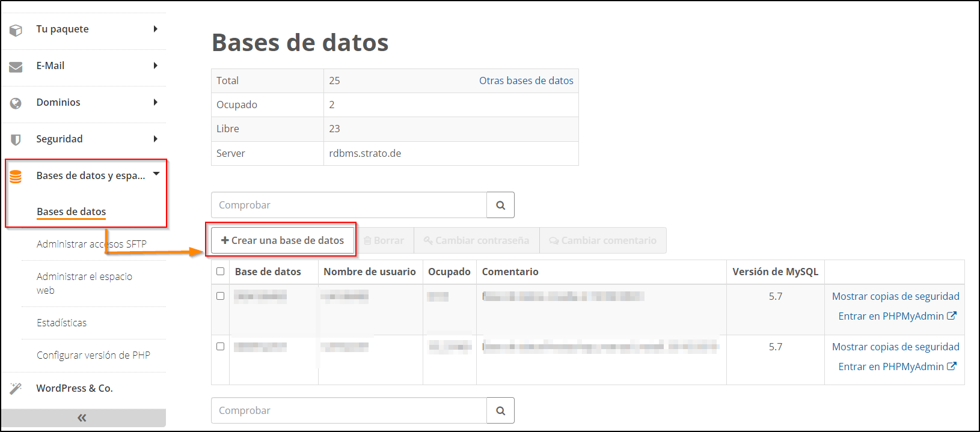Expand the Tu paquete menu arrow
Viewport: 980px width, 432px height.
[x=156, y=29]
